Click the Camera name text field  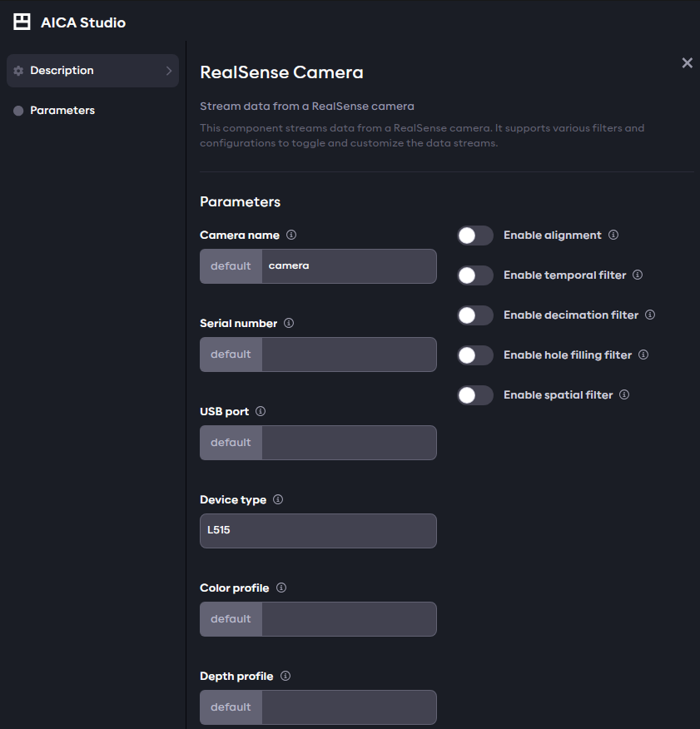(x=349, y=266)
